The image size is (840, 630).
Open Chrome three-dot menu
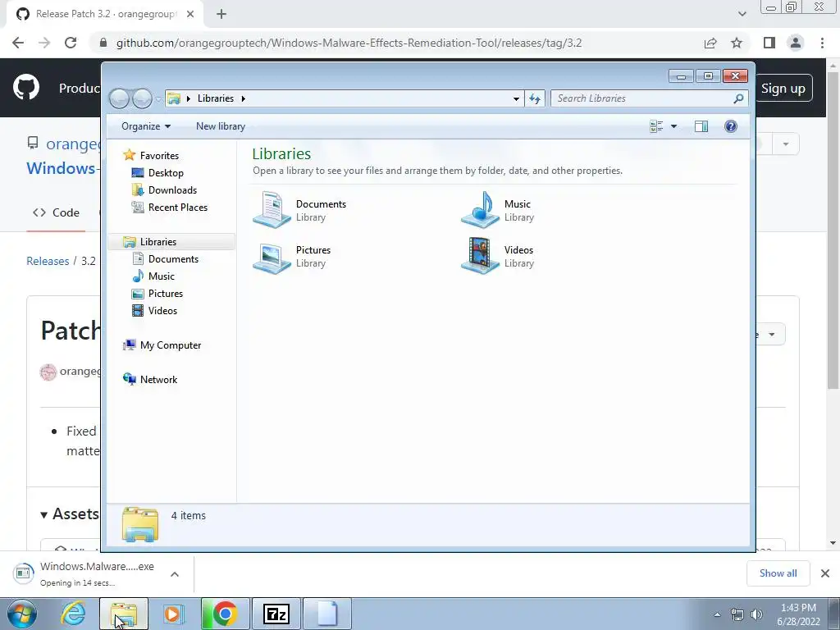pos(822,43)
